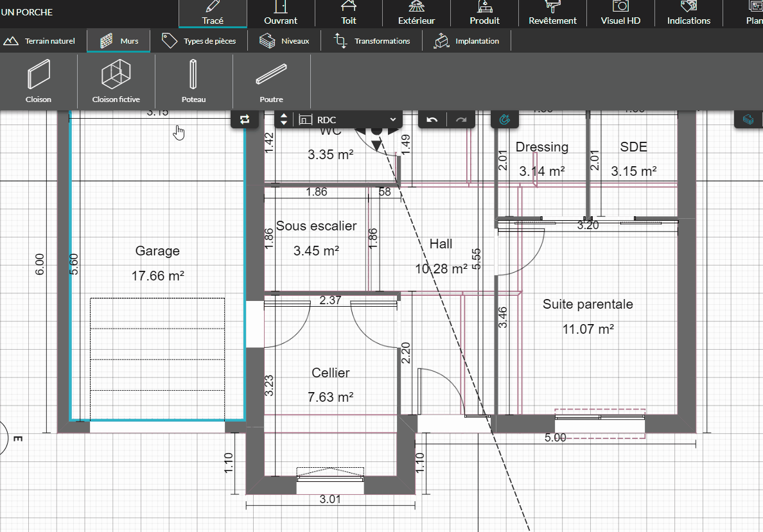The width and height of the screenshot is (763, 532).
Task: Toggle the magnet snapping icon
Action: tap(505, 119)
